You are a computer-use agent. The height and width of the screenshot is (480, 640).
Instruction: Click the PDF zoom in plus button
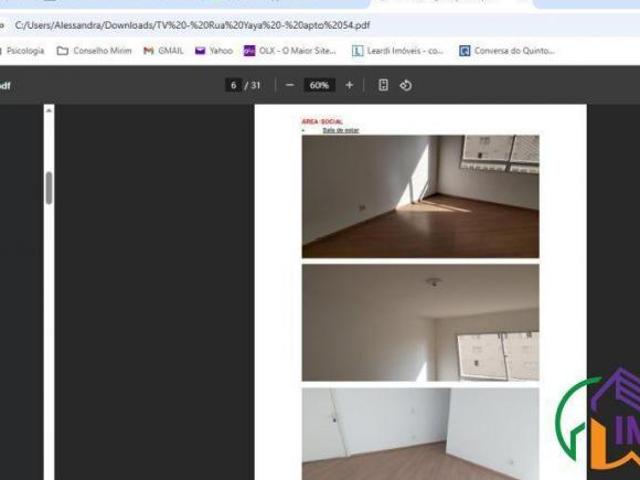click(x=349, y=85)
